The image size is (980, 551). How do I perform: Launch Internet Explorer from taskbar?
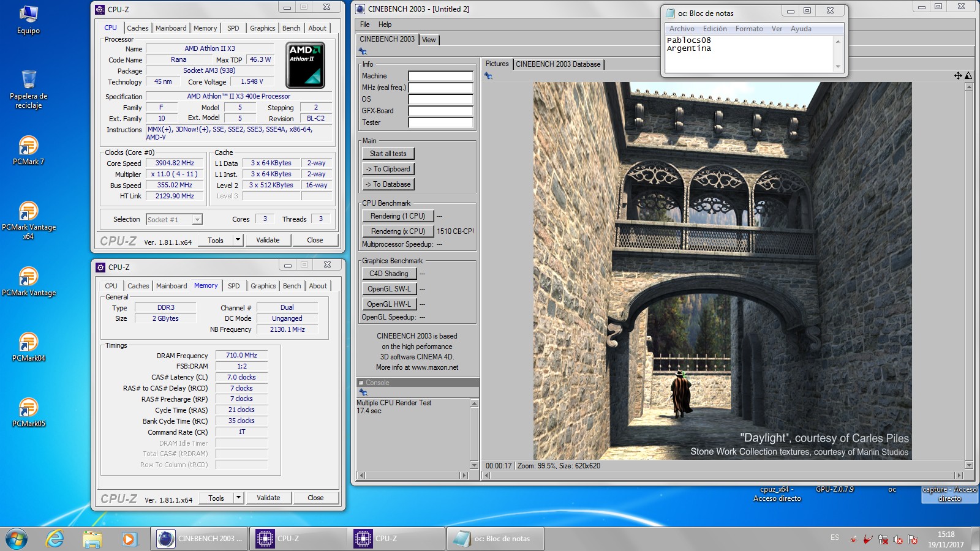tap(55, 539)
